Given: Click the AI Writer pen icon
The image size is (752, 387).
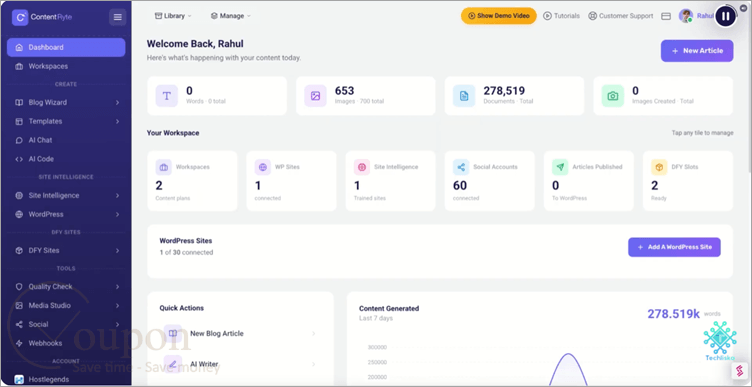Looking at the screenshot, I should 173,364.
